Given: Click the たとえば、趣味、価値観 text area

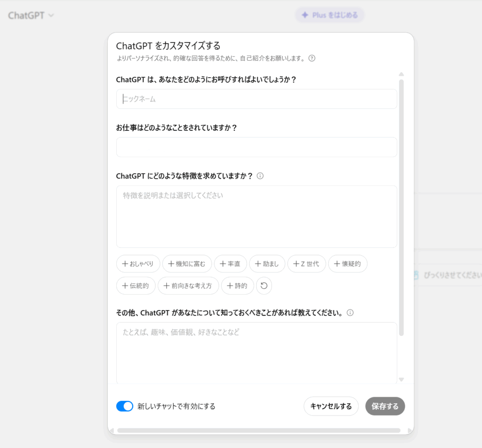Looking at the screenshot, I should click(257, 353).
